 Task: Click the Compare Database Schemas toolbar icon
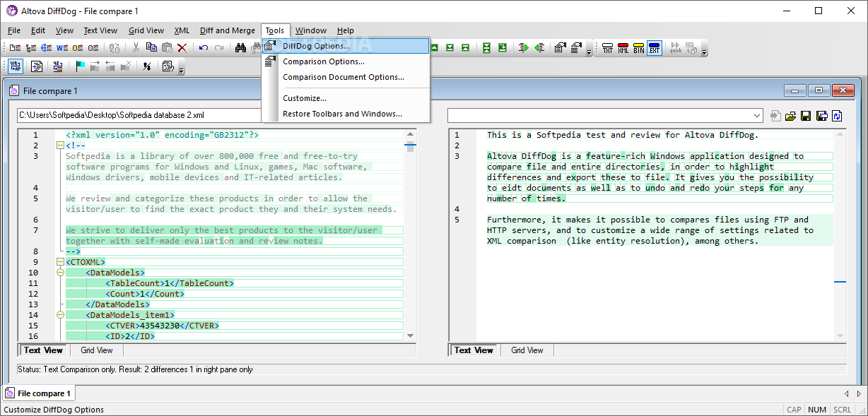[x=93, y=48]
